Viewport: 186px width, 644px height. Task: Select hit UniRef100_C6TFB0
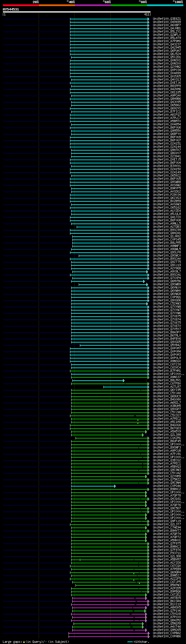tap(167, 384)
